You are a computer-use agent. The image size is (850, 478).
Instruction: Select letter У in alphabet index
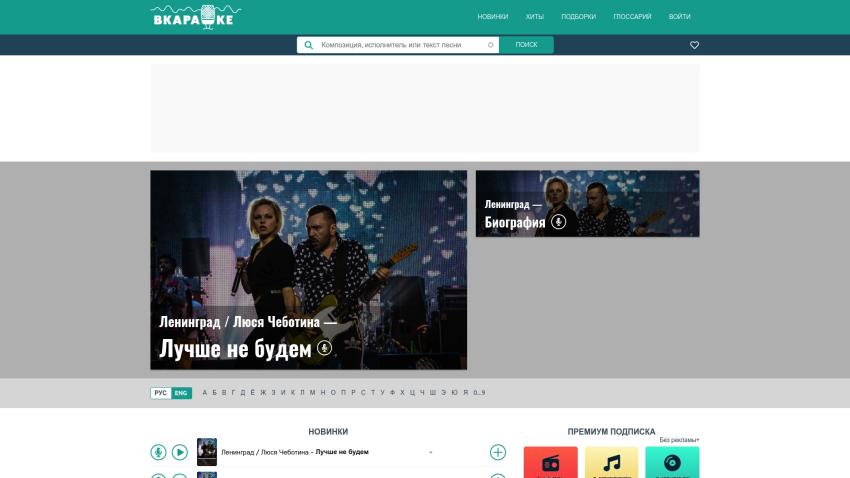(383, 393)
